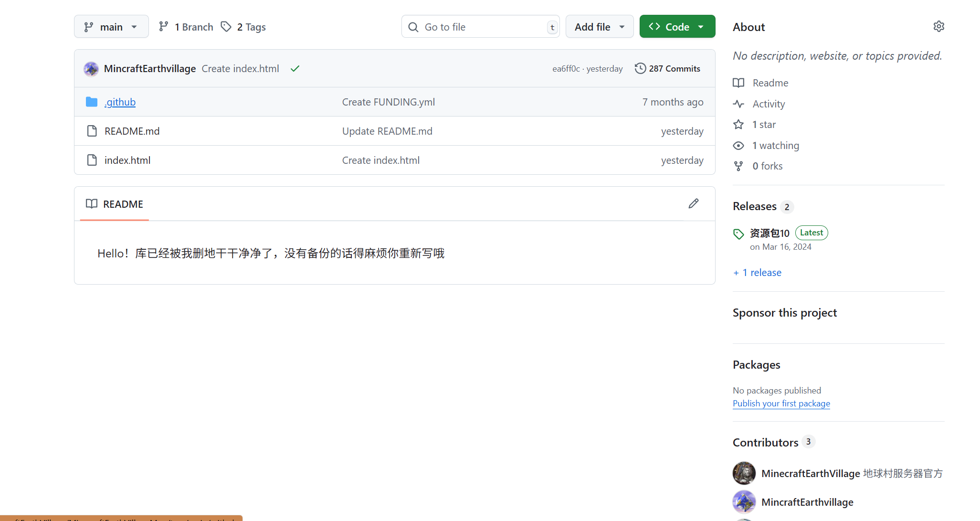Click Publish your first package link
Viewport: 980px width, 521px height.
[x=781, y=404]
